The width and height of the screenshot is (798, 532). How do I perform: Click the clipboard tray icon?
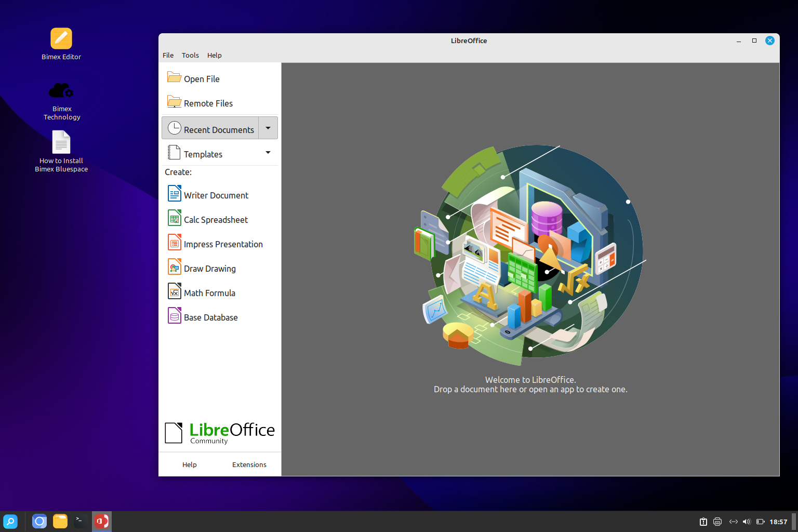click(703, 522)
